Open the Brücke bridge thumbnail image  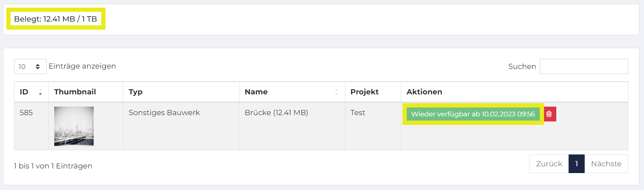(x=74, y=126)
